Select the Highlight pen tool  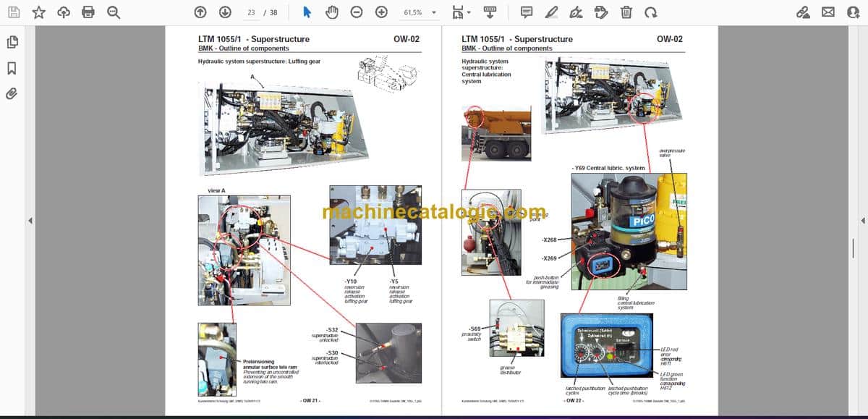click(x=552, y=12)
